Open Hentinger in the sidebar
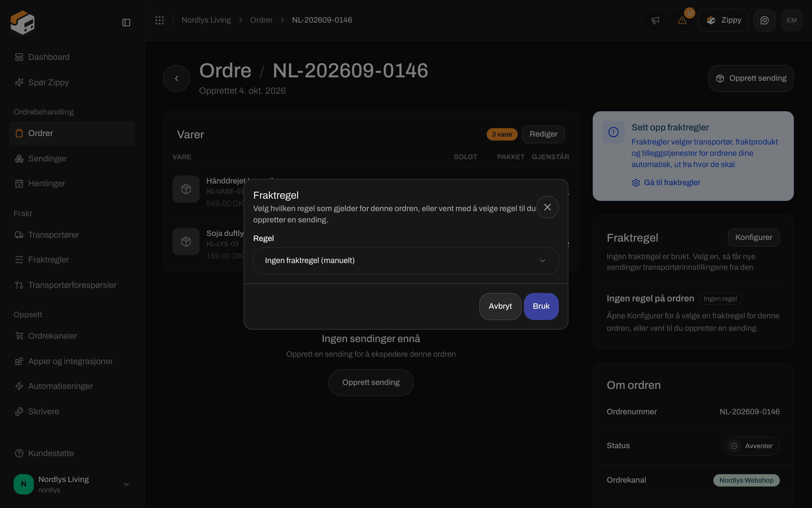The width and height of the screenshot is (812, 508). (x=72, y=183)
